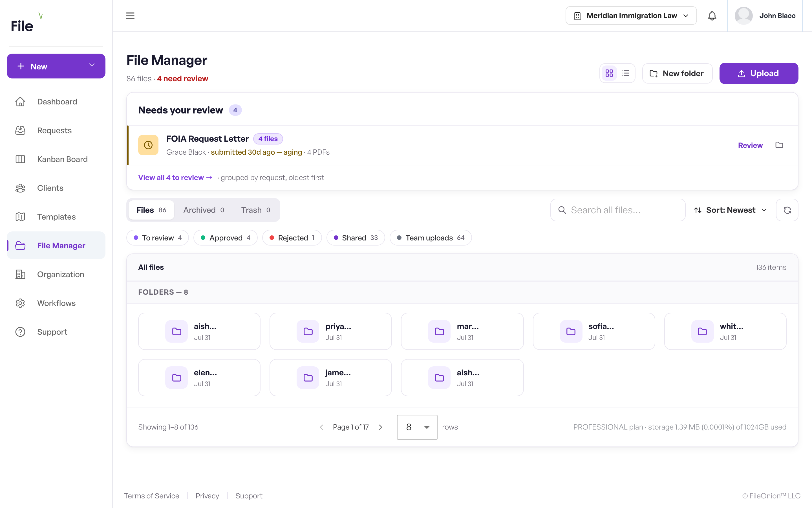Open Meridian Immigration Law organization switcher
The width and height of the screenshot is (812, 508).
point(631,16)
